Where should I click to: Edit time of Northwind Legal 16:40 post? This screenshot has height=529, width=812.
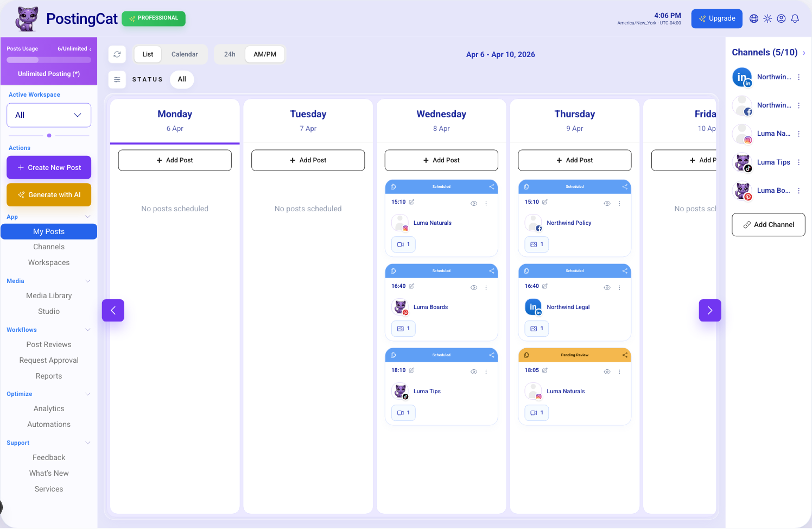(x=544, y=286)
